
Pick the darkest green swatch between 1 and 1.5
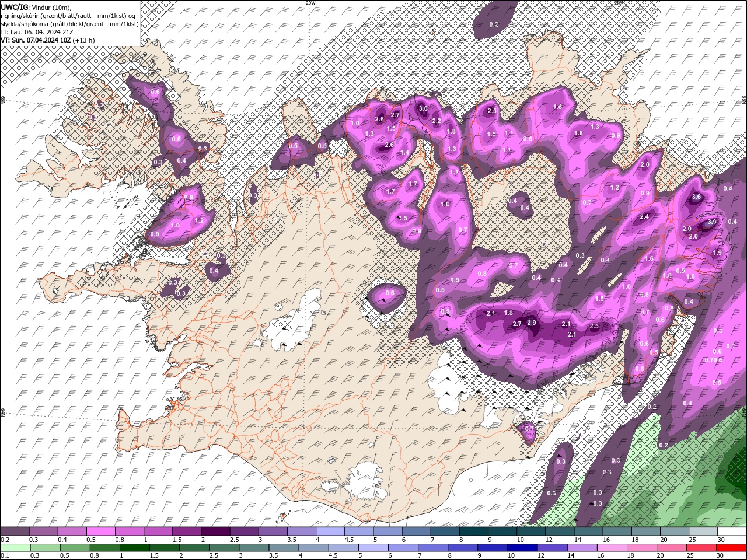point(134,548)
